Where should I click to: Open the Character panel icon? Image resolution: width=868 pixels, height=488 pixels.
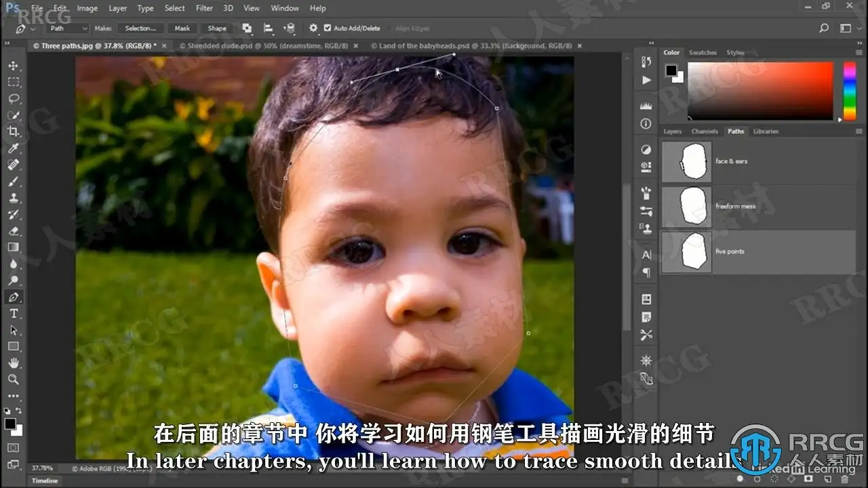point(646,255)
